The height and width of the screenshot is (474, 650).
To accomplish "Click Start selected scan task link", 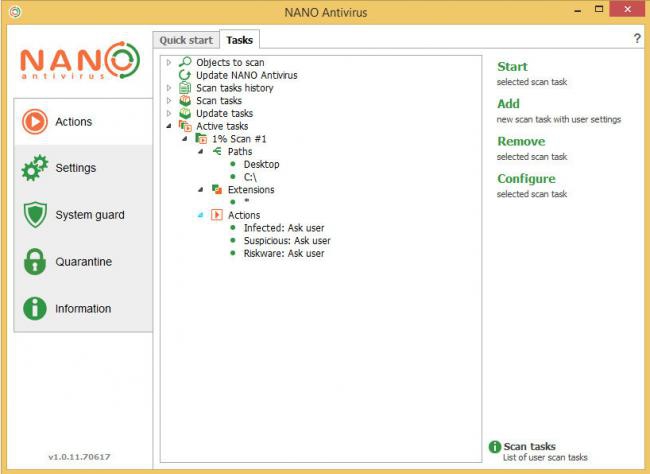I will coord(512,66).
